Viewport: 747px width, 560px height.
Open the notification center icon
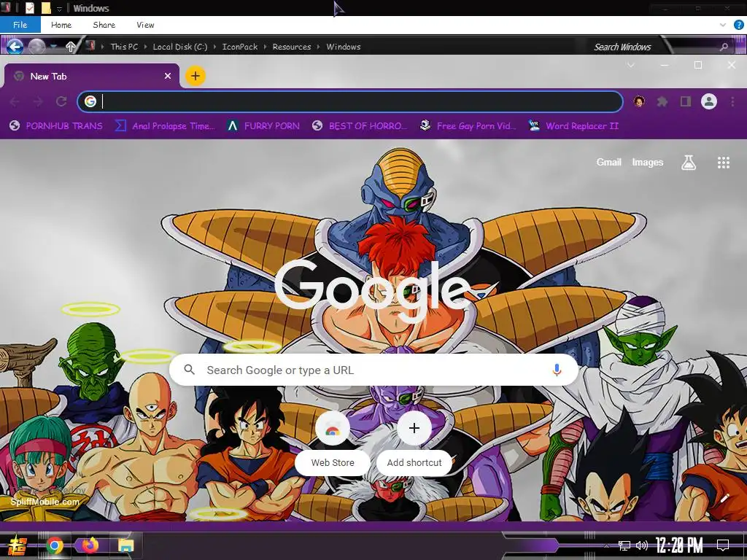[x=723, y=545]
